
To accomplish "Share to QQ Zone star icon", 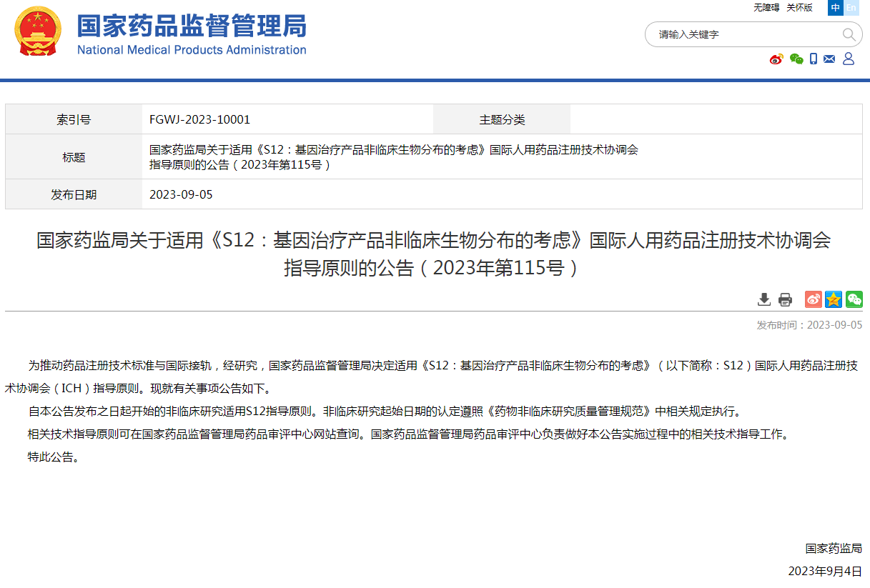I will click(x=834, y=299).
